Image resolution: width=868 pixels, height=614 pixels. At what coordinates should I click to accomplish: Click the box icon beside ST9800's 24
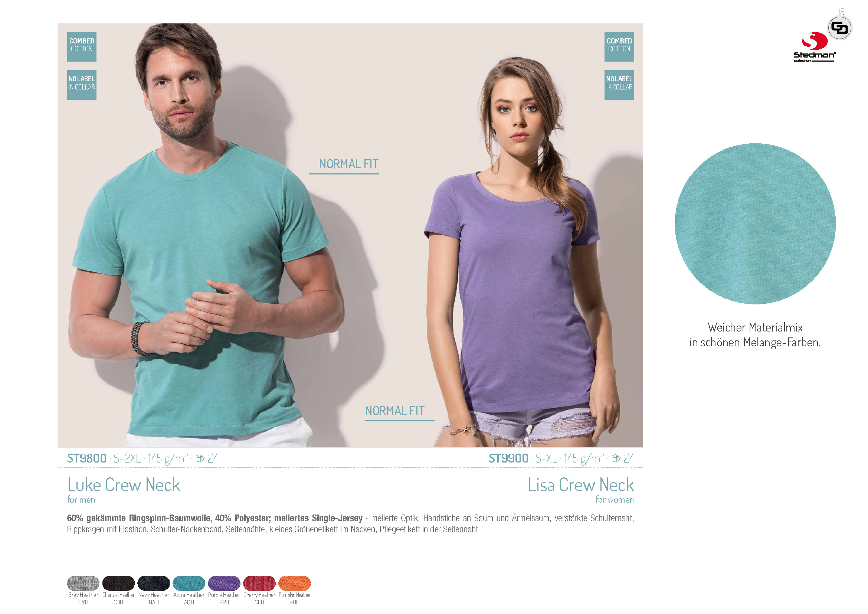pos(200,458)
